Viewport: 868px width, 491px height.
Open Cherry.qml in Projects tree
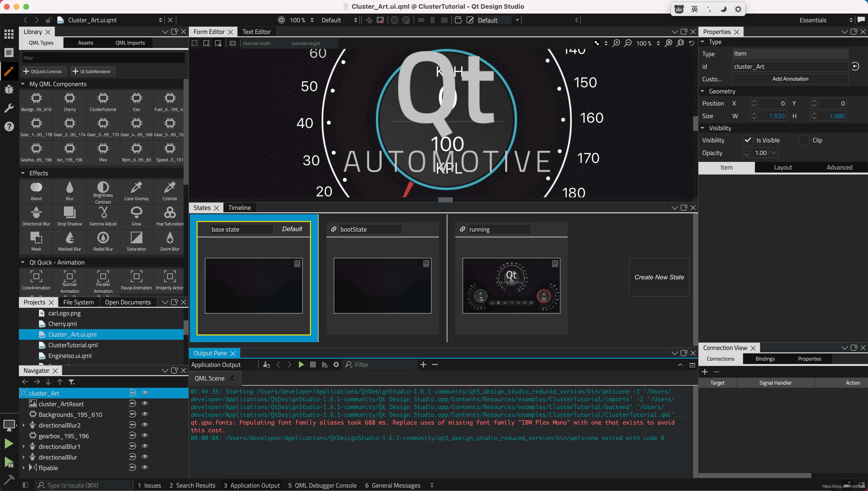click(63, 324)
